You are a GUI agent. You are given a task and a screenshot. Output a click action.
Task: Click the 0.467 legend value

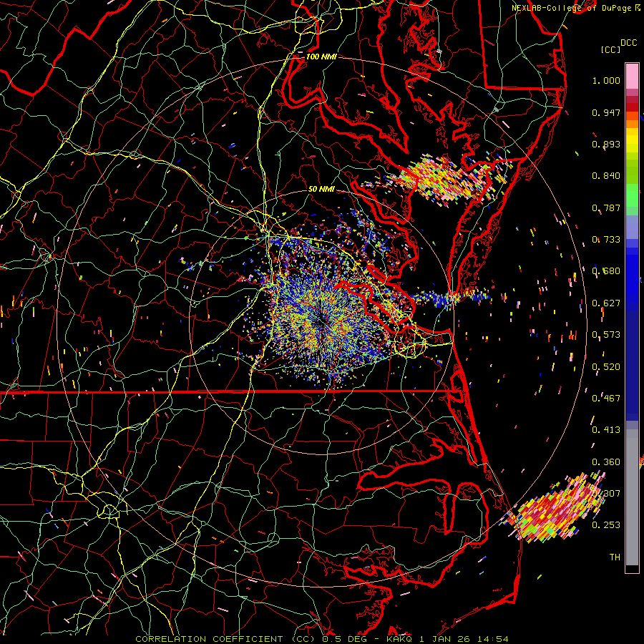606,399
